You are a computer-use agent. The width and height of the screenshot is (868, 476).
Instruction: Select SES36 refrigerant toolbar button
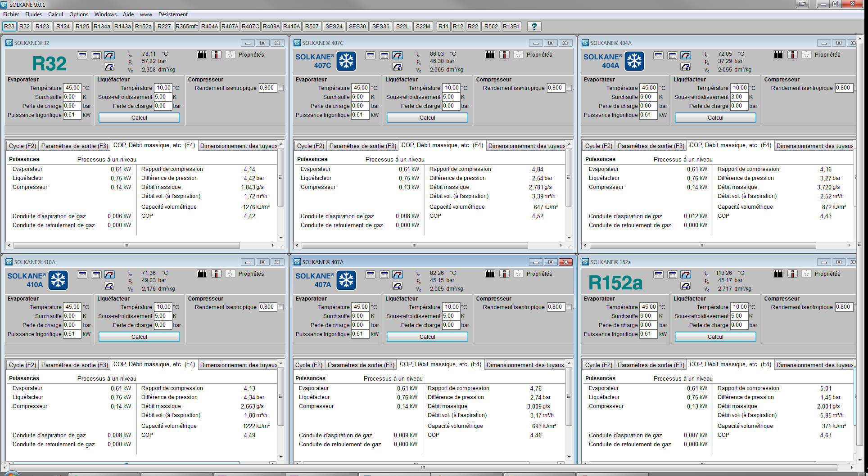click(x=380, y=27)
